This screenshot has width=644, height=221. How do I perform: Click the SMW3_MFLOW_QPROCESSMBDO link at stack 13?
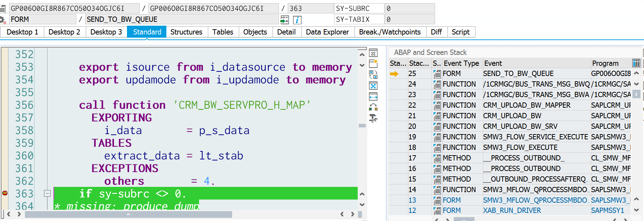[x=535, y=200]
